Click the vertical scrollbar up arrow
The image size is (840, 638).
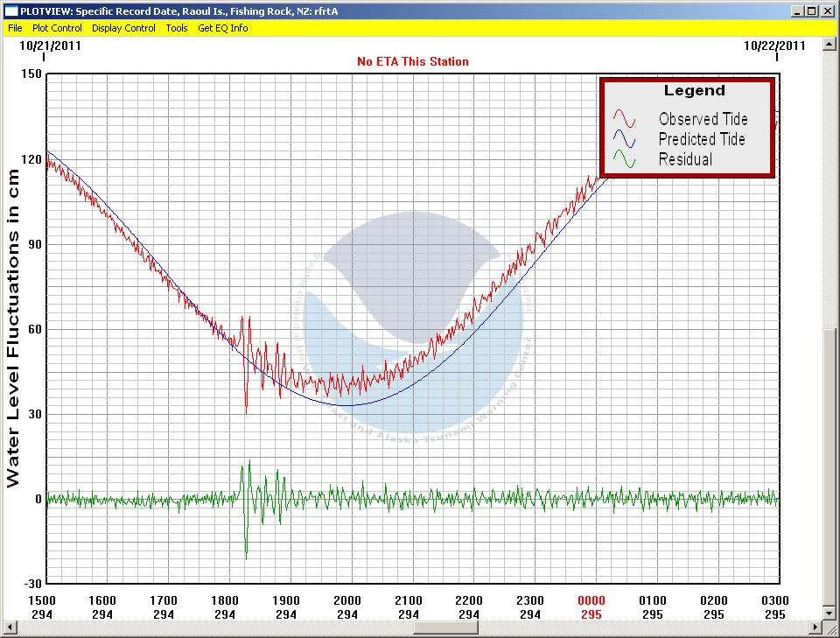[x=829, y=44]
